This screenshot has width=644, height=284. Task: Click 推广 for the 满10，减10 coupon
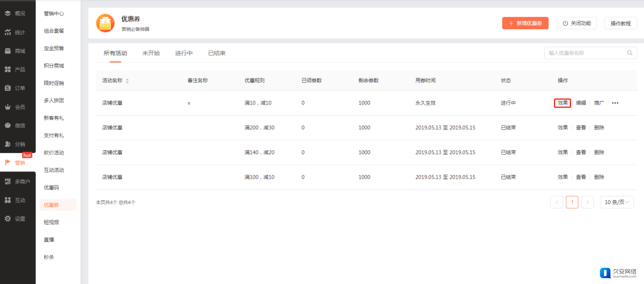(x=599, y=103)
